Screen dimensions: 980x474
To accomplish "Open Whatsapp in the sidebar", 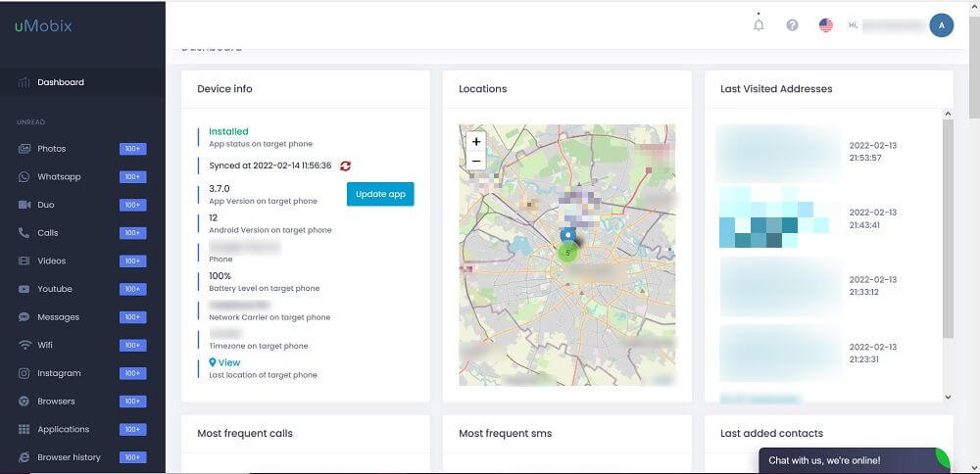I will [59, 177].
